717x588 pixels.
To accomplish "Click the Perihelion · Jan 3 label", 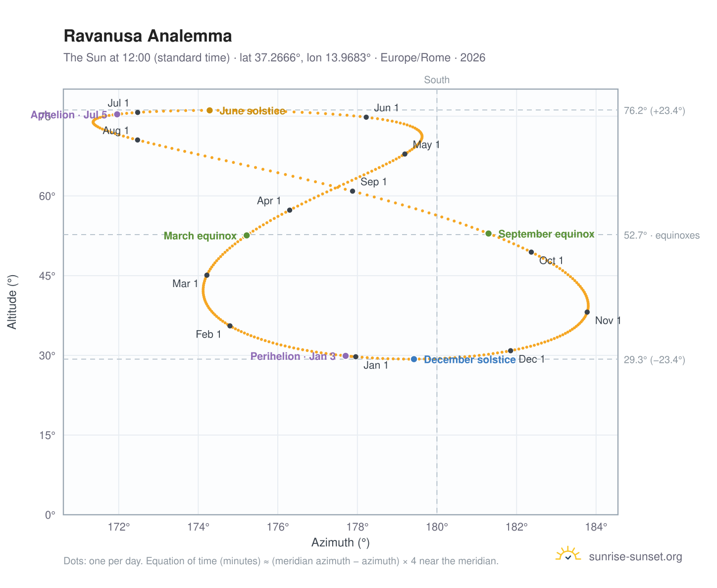I will (x=293, y=356).
